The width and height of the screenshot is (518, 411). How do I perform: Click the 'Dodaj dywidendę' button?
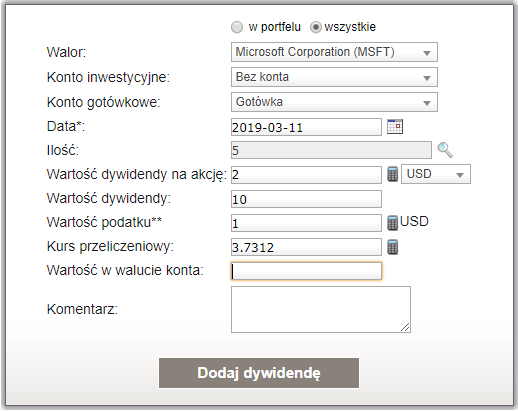(259, 373)
